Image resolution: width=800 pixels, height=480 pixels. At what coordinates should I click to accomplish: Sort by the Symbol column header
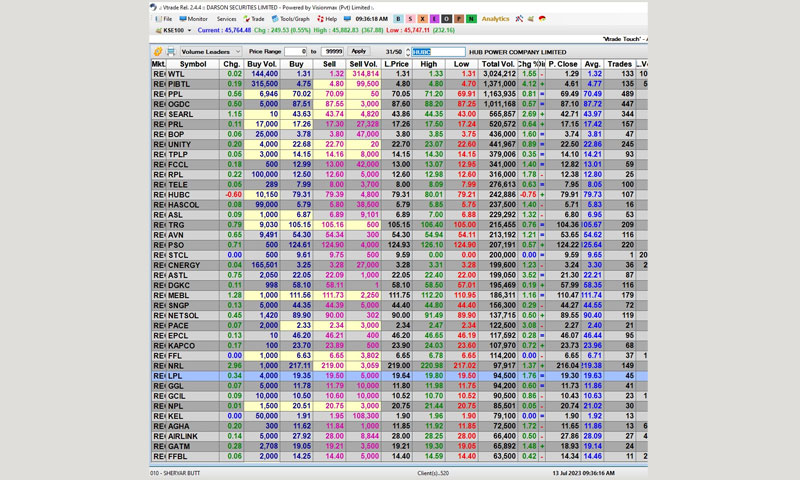pos(193,64)
